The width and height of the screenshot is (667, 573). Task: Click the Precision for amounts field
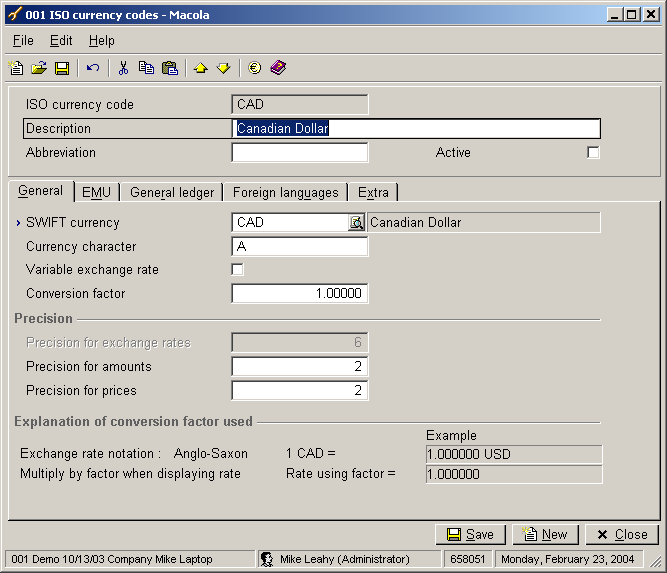(x=300, y=366)
